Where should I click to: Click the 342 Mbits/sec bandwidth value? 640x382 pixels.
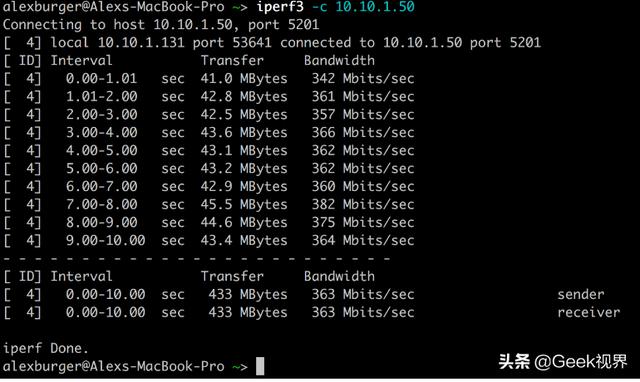click(x=363, y=78)
